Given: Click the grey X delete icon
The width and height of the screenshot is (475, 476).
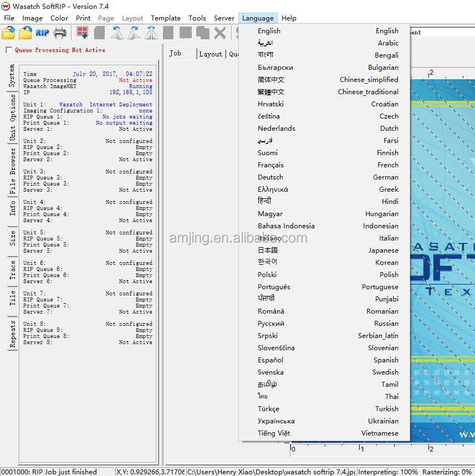Looking at the screenshot, I should coord(220,33).
